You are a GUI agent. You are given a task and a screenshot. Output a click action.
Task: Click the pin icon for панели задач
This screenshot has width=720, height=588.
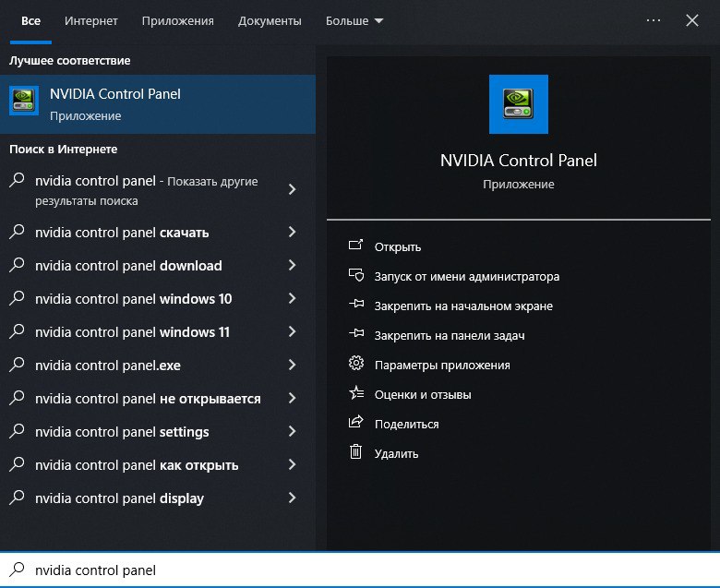point(356,333)
